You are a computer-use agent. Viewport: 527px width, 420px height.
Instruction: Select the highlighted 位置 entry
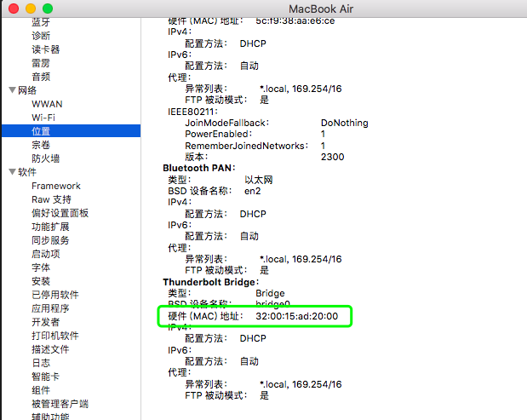coord(71,131)
